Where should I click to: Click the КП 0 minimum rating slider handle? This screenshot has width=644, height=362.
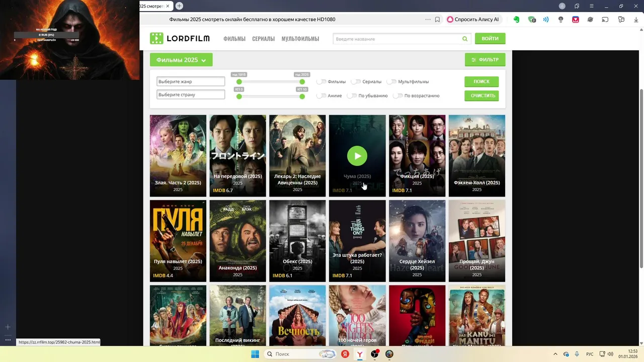pos(239,97)
